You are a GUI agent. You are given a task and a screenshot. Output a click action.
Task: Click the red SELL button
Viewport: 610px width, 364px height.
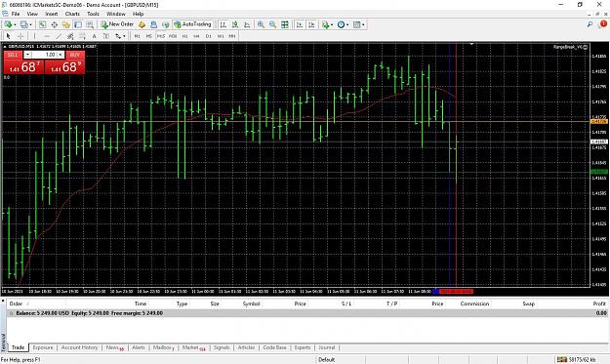(x=13, y=55)
